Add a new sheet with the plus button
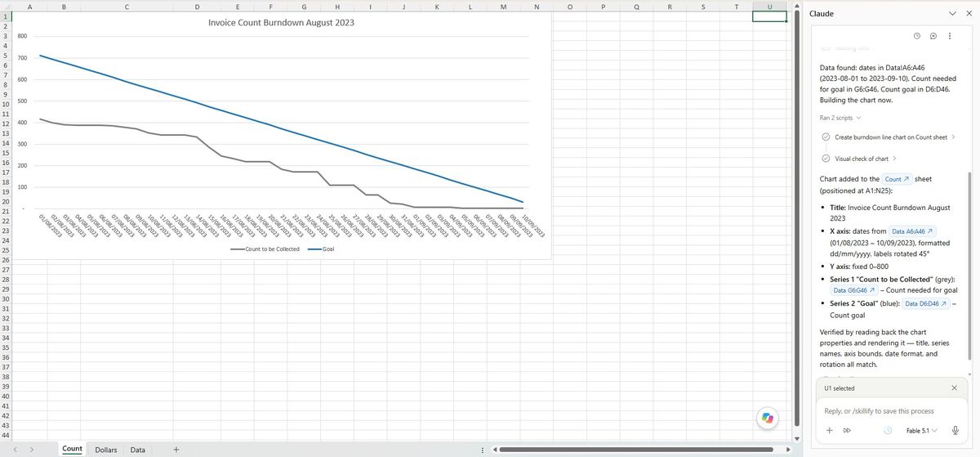980x457 pixels. [176, 450]
